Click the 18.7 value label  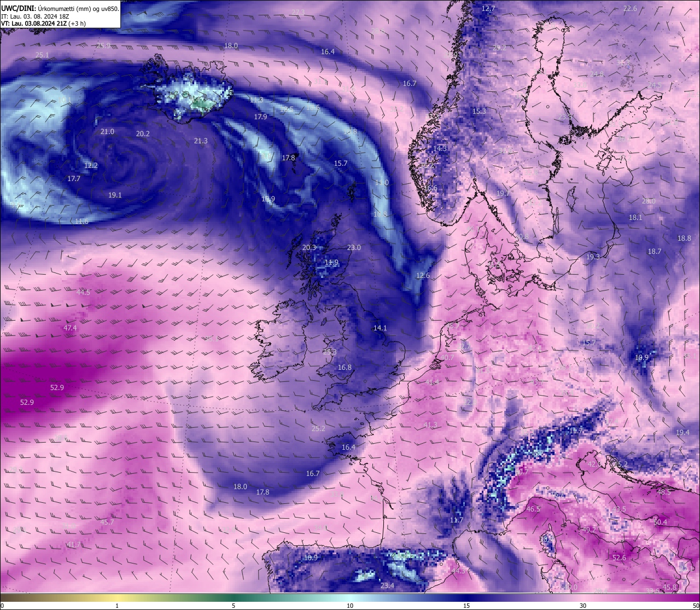tap(655, 252)
